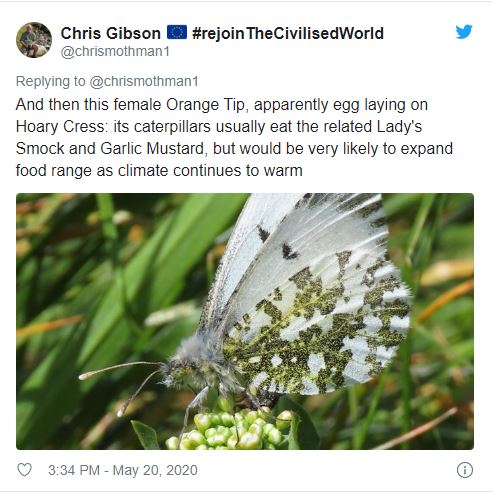The width and height of the screenshot is (493, 492).
Task: Open Chris Gibson's profile avatar
Action: click(x=34, y=40)
